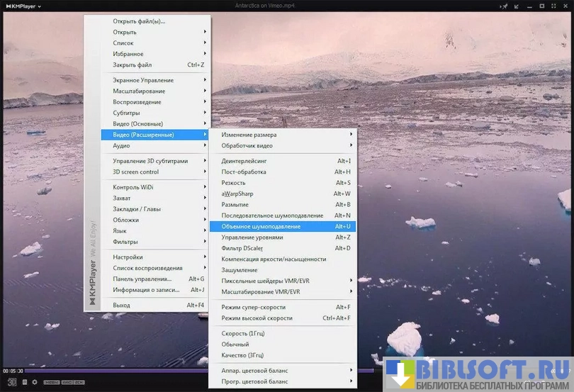Toggle the Резкость sharpness filter
The image size is (574, 392).
pyautogui.click(x=233, y=183)
